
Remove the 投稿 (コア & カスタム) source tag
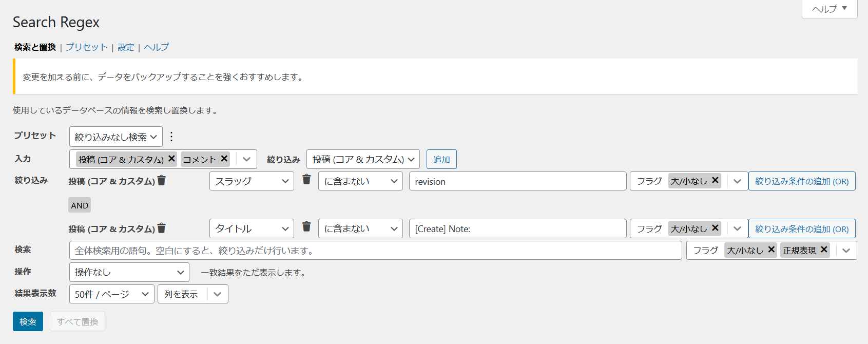171,159
